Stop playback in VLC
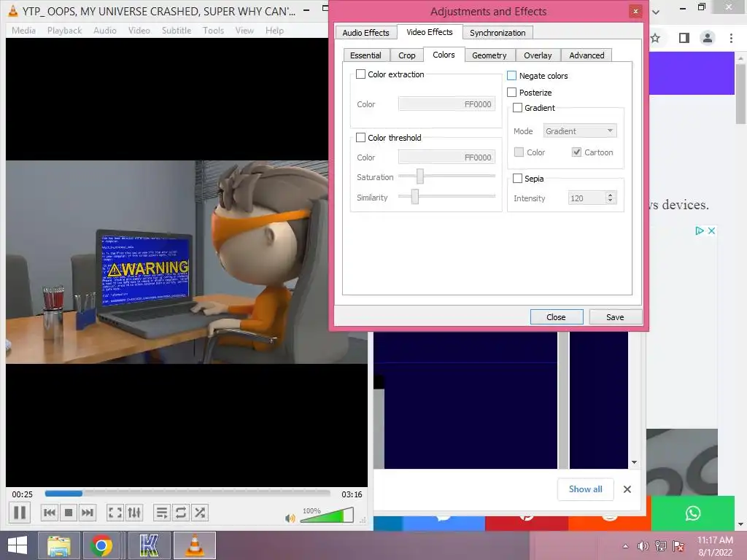The width and height of the screenshot is (747, 560). (69, 513)
